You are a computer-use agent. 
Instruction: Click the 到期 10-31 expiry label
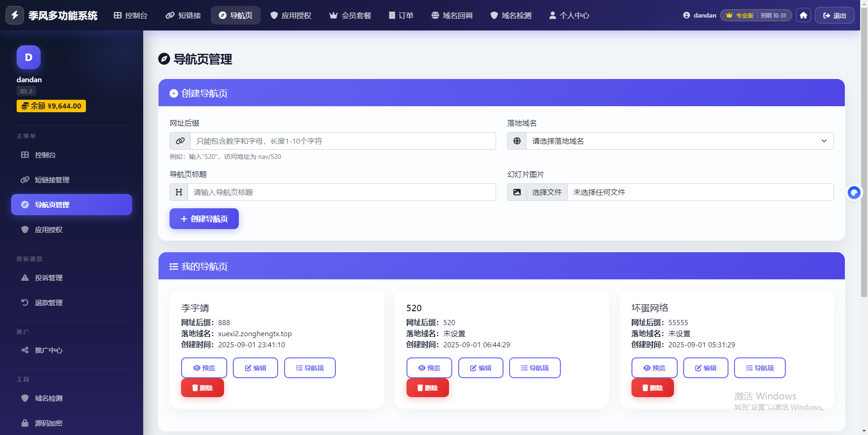pos(773,15)
